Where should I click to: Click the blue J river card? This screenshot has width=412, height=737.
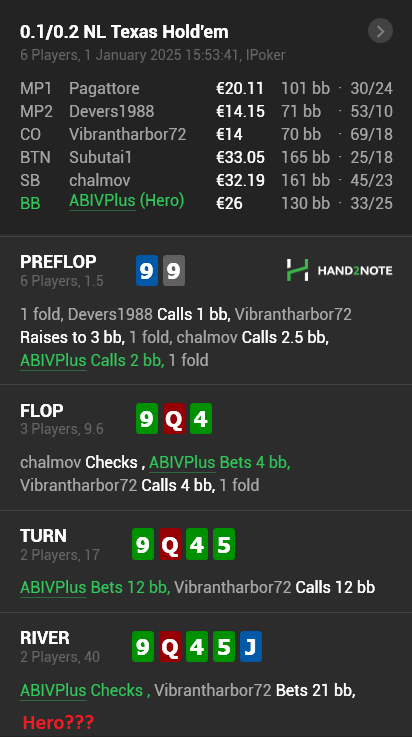250,646
